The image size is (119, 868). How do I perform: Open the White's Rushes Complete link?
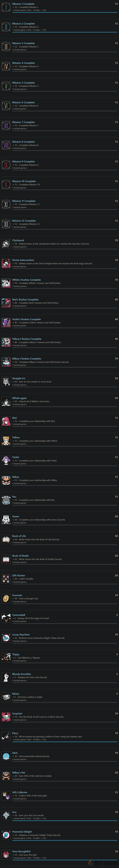[x=27, y=280]
